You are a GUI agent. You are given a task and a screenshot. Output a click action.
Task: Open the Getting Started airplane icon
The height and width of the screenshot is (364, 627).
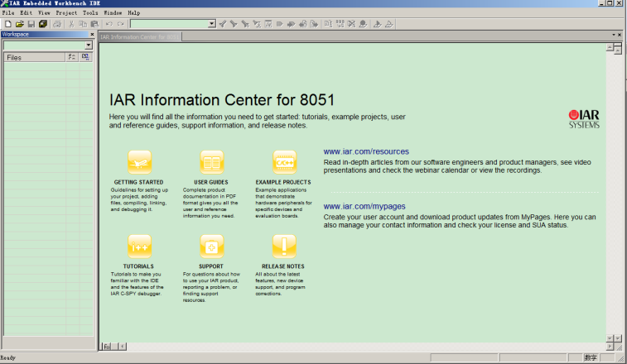[139, 162]
